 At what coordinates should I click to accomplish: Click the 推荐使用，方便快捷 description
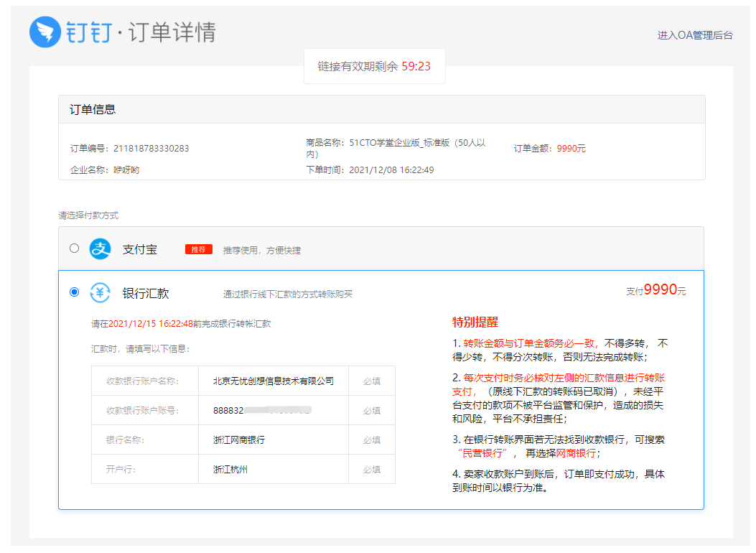pos(262,250)
